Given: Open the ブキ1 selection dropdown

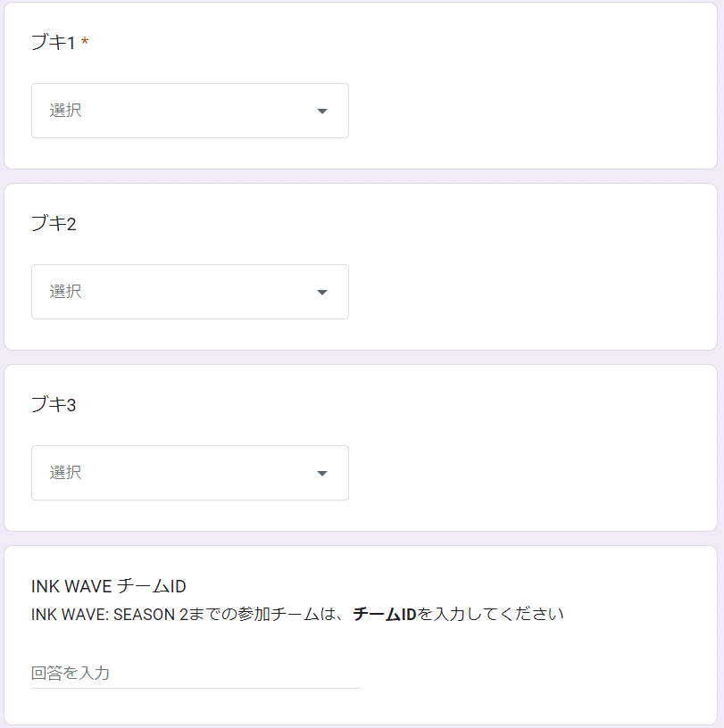Looking at the screenshot, I should point(190,111).
